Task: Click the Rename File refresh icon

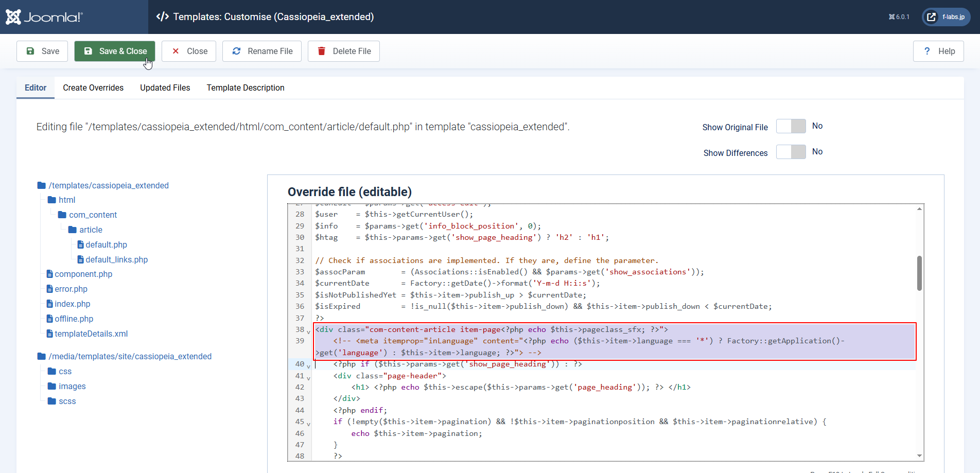Action: pos(237,51)
